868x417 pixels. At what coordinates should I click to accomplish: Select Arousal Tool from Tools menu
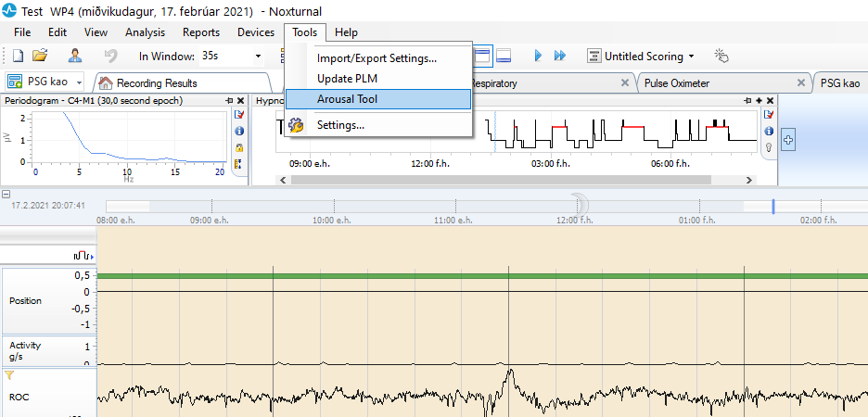(x=347, y=99)
